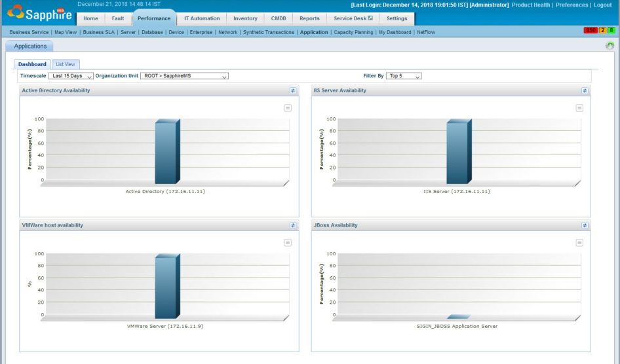Open Business SLA submenu link
The width and height of the screenshot is (620, 364).
98,32
